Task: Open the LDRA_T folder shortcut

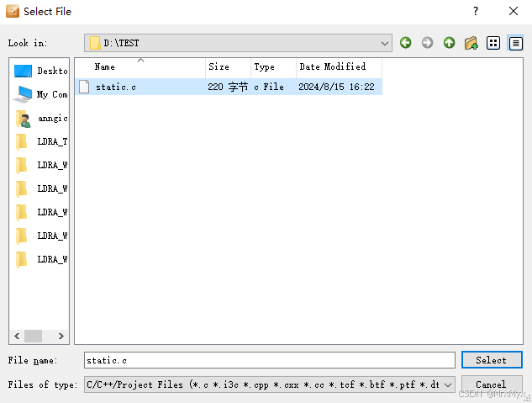Action: (41, 142)
